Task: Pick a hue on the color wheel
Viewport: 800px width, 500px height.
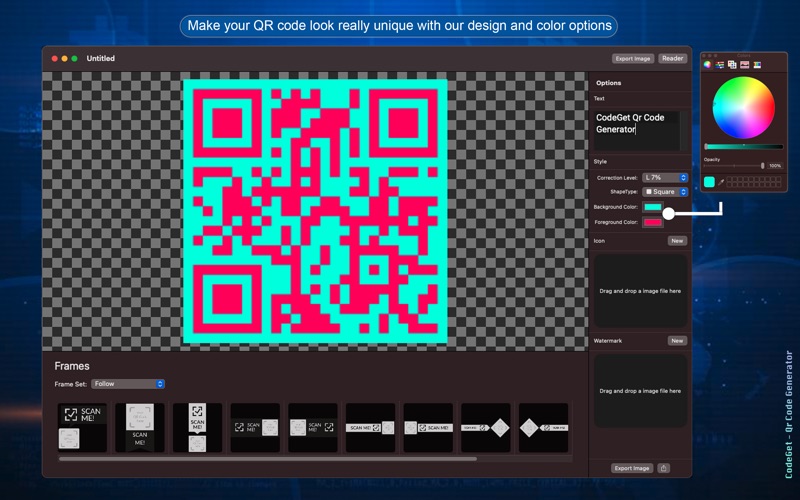Action: pyautogui.click(x=743, y=108)
